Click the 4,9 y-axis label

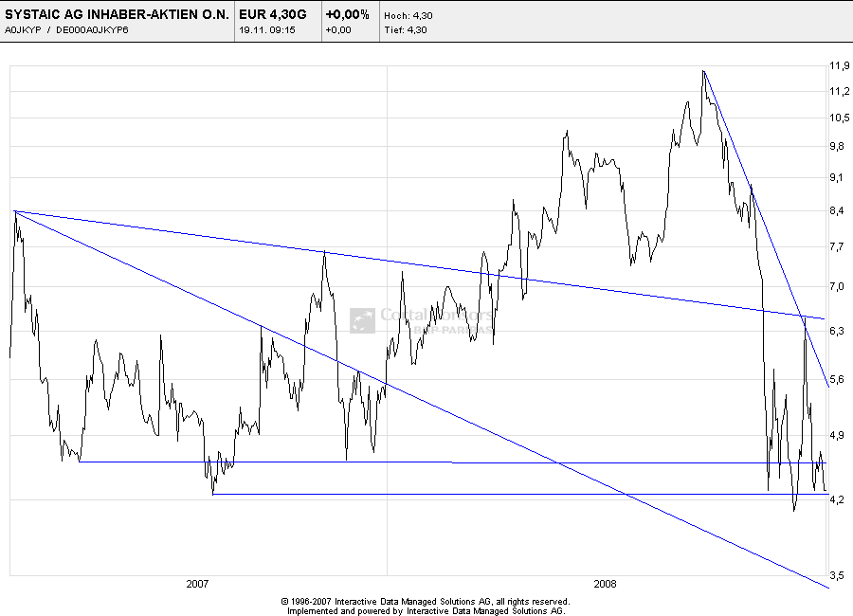coord(837,435)
